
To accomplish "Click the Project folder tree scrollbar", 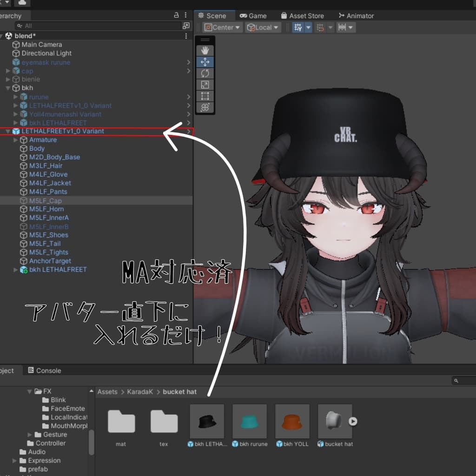I will click(x=92, y=442).
